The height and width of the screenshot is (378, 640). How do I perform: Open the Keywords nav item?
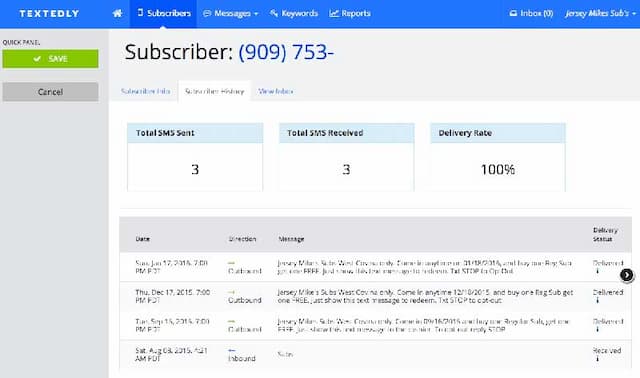pos(294,13)
